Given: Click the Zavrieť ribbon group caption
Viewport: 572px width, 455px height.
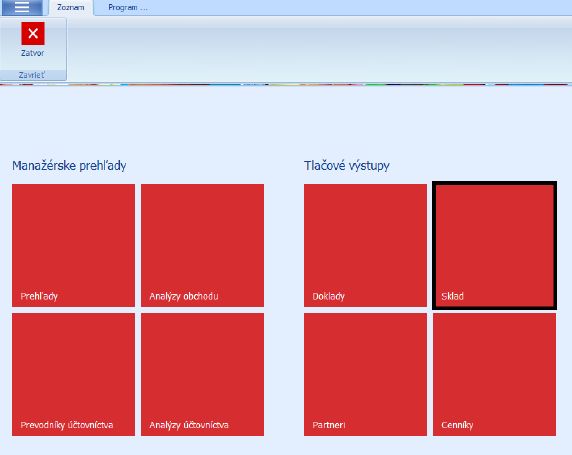Looking at the screenshot, I should click(32, 75).
